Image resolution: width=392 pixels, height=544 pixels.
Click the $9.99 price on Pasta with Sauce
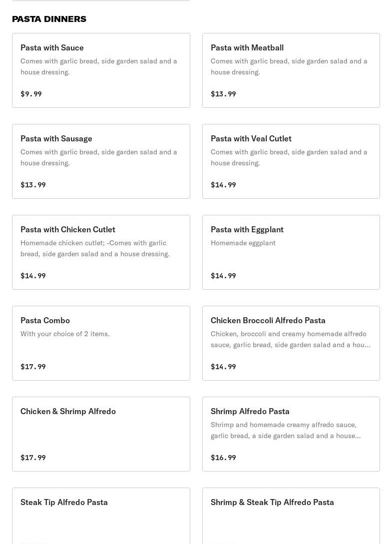(31, 94)
